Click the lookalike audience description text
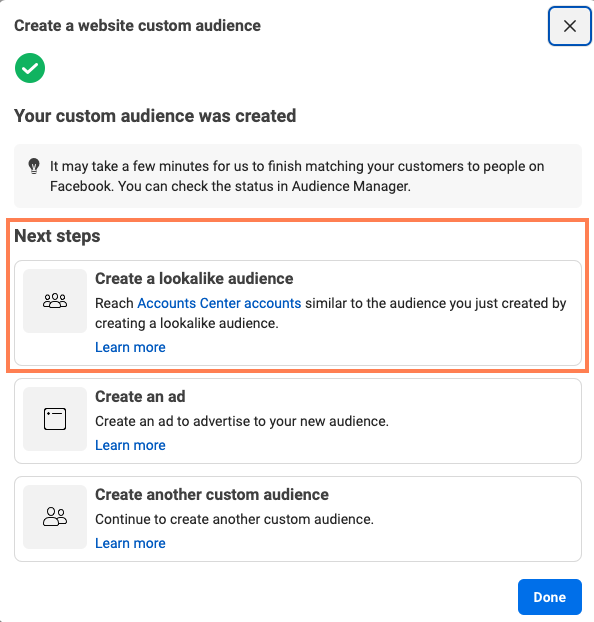Viewport: 594px width, 622px height. click(x=331, y=313)
